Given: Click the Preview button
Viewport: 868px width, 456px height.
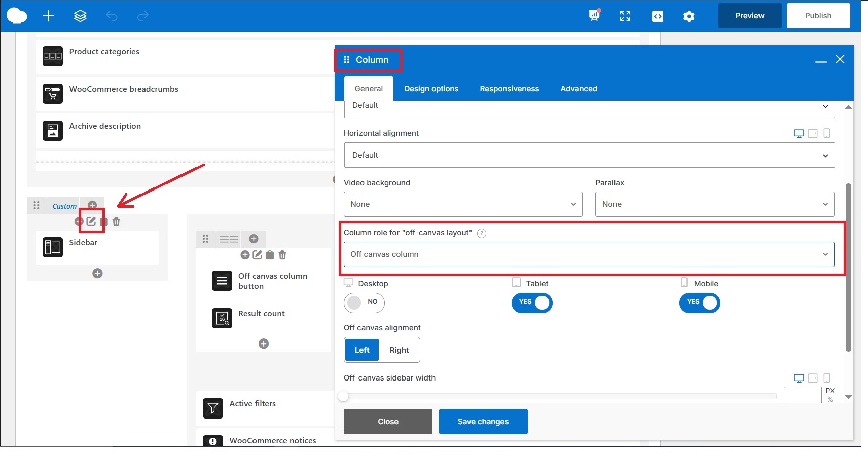Looking at the screenshot, I should tap(750, 16).
